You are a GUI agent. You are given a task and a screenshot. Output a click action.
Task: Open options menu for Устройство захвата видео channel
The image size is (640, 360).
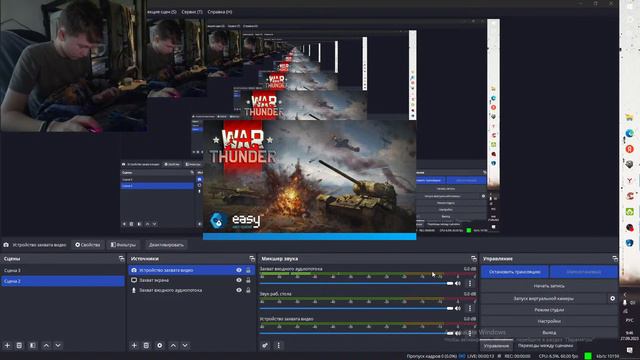(470, 333)
